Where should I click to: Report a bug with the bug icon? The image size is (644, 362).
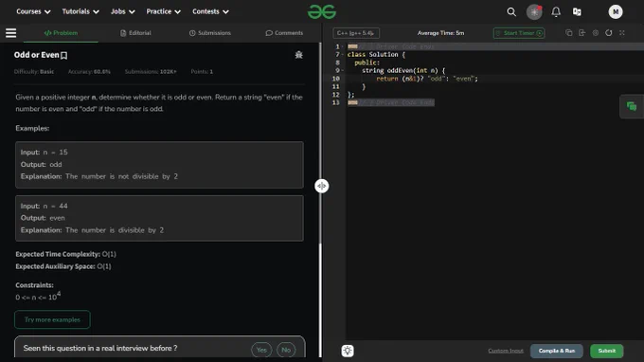[298, 55]
